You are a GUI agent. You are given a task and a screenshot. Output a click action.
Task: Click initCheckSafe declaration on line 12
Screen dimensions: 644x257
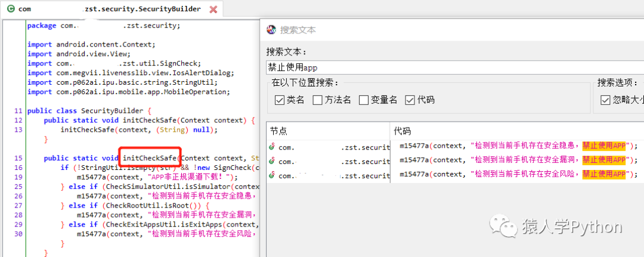(x=150, y=120)
